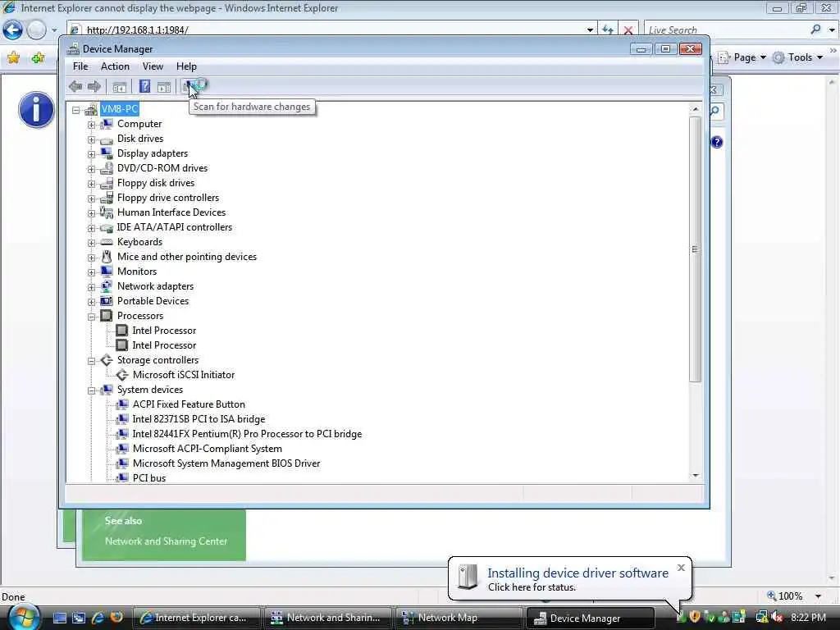Click the device tree scrollbar up arrow
This screenshot has width=840, height=630.
[696, 109]
